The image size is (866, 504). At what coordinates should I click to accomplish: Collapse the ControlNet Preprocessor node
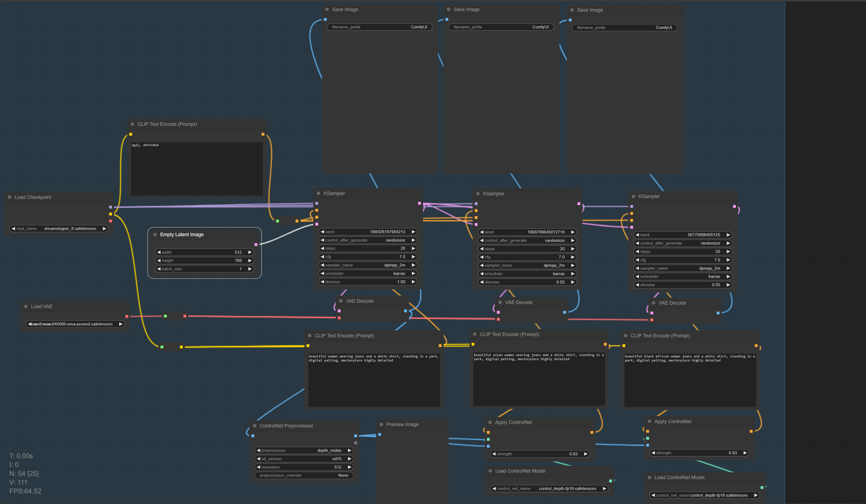[x=255, y=426]
